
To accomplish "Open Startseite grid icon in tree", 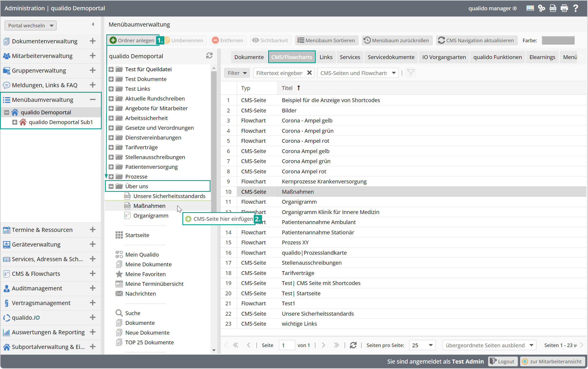I will [119, 235].
